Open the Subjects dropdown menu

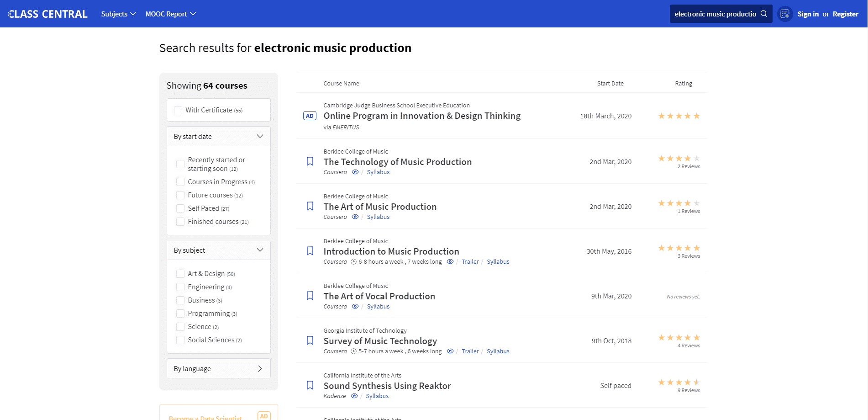(x=119, y=14)
